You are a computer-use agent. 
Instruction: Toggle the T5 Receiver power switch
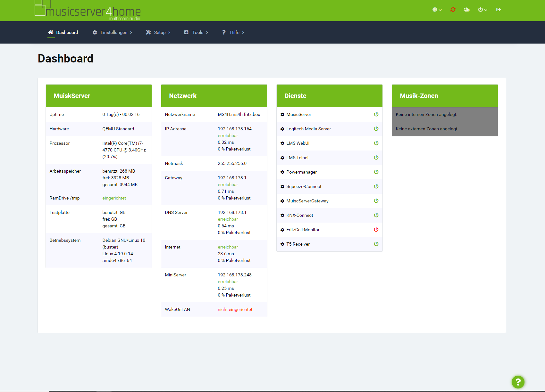pos(376,244)
